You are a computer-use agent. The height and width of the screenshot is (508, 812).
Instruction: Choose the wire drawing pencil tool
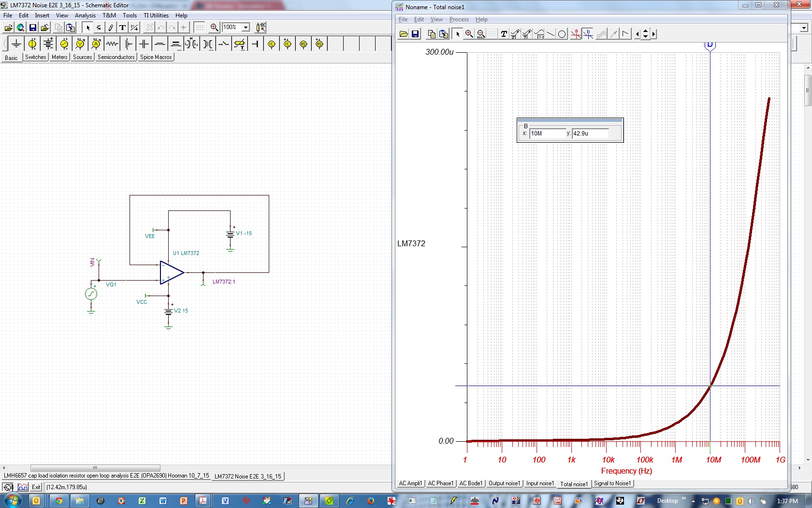coord(111,28)
